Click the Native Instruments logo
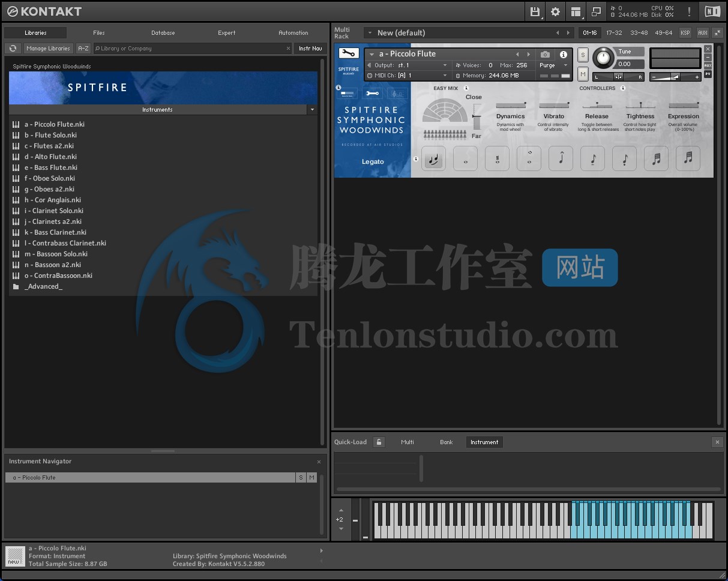 pos(712,11)
